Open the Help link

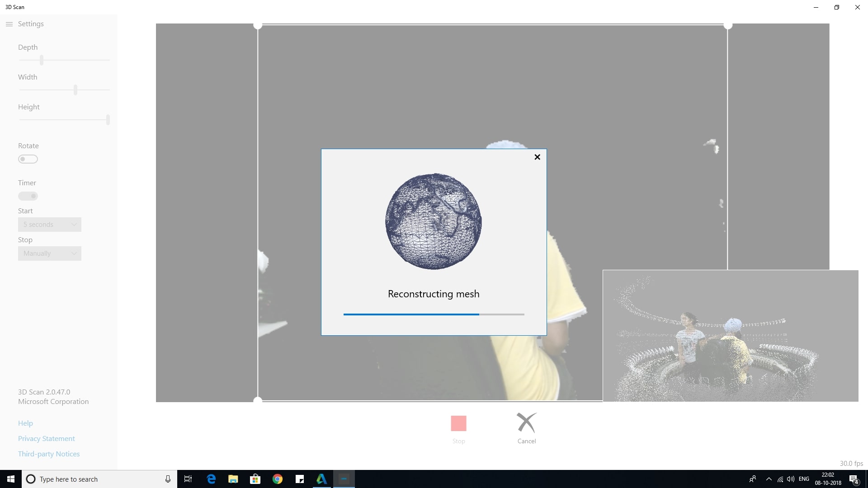(x=25, y=423)
